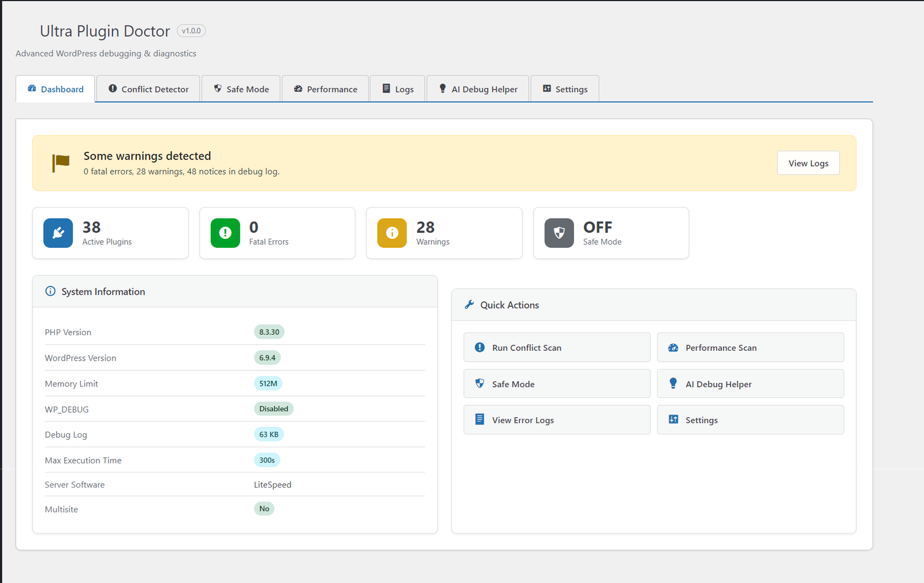The height and width of the screenshot is (583, 924).
Task: Click the lightbulb icon on AI Debug Helper action
Action: [x=673, y=383]
